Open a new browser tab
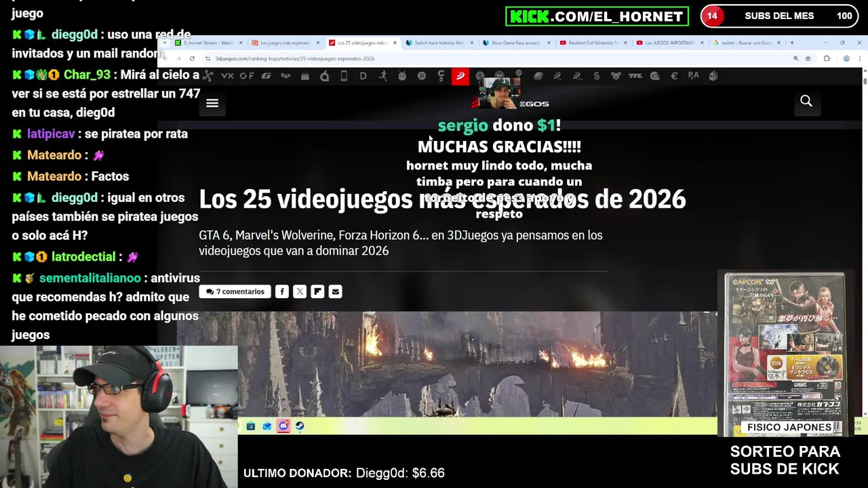Screen dimensions: 868x488 tap(791, 43)
